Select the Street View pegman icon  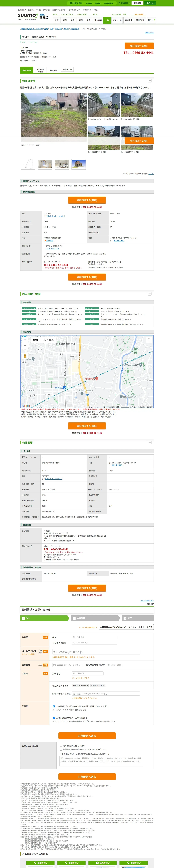(25, 356)
